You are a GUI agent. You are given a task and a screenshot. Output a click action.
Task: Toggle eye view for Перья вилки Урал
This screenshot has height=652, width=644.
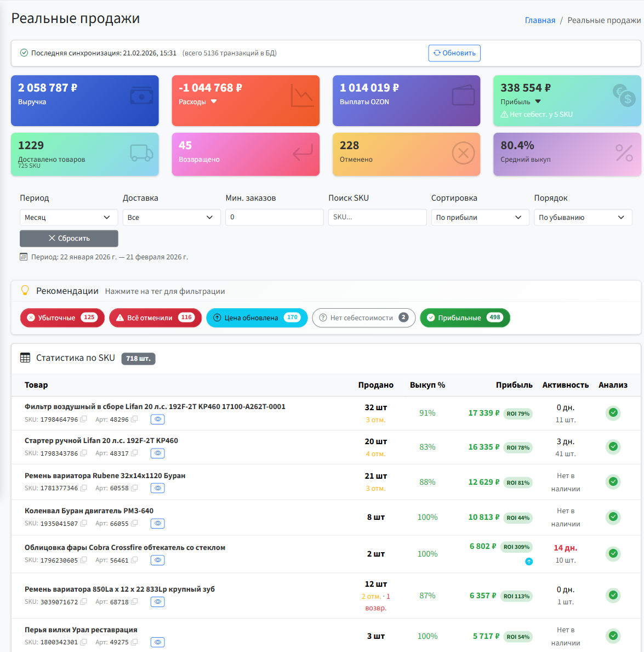click(x=158, y=642)
